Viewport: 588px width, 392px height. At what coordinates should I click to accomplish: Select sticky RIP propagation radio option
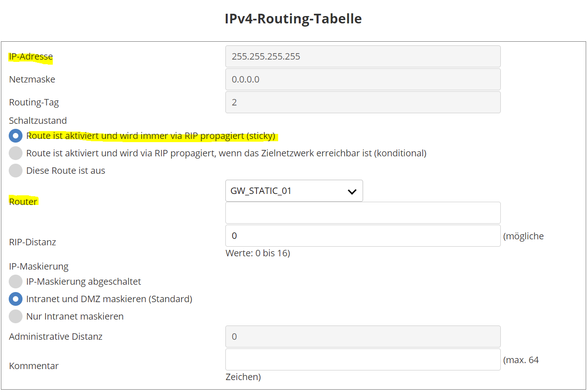pyautogui.click(x=16, y=136)
